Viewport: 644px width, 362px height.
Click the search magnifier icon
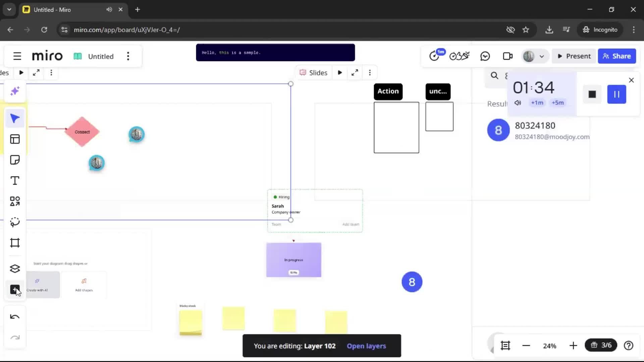coord(494,76)
